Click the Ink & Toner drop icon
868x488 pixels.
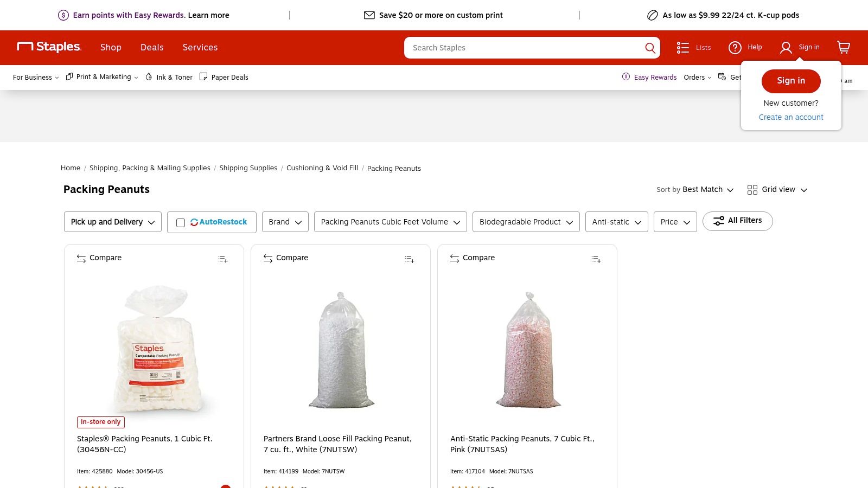tap(149, 77)
